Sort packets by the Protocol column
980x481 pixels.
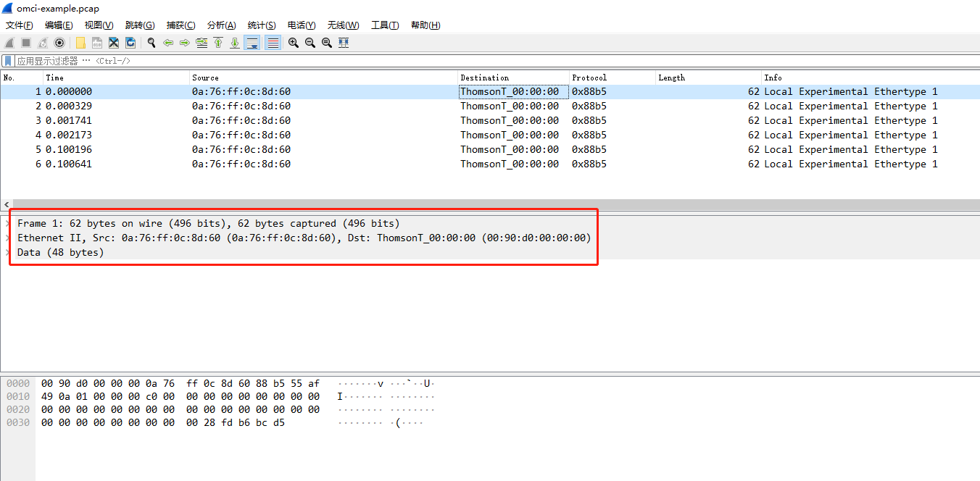pos(589,78)
